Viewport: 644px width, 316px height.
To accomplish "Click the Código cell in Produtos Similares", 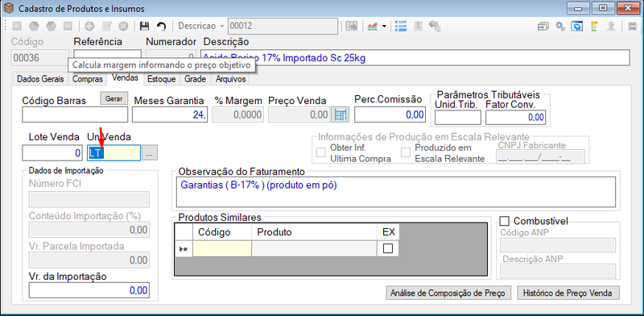I will click(222, 249).
